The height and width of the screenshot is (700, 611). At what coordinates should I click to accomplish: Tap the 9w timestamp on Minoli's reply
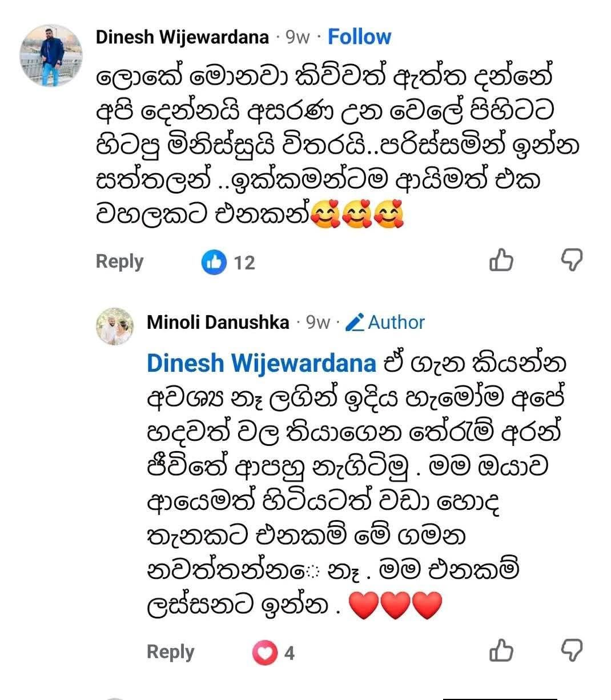[x=318, y=323]
